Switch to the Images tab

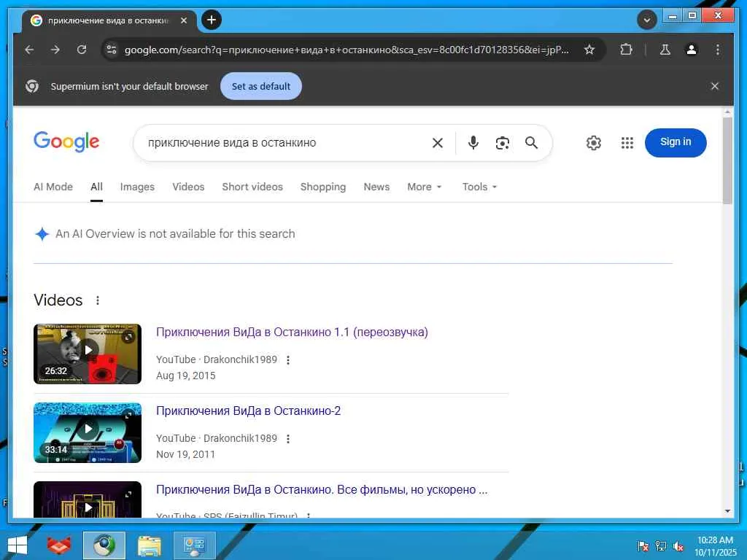[x=137, y=187]
